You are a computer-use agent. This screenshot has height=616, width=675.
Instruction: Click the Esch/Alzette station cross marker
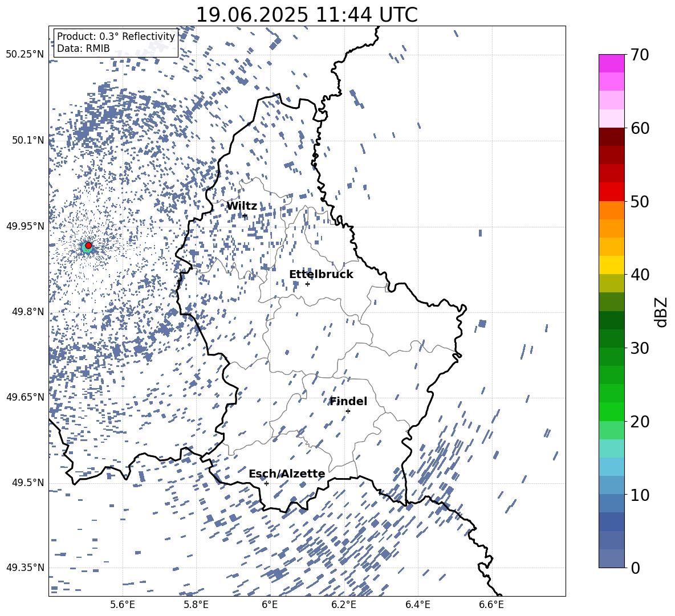(266, 483)
